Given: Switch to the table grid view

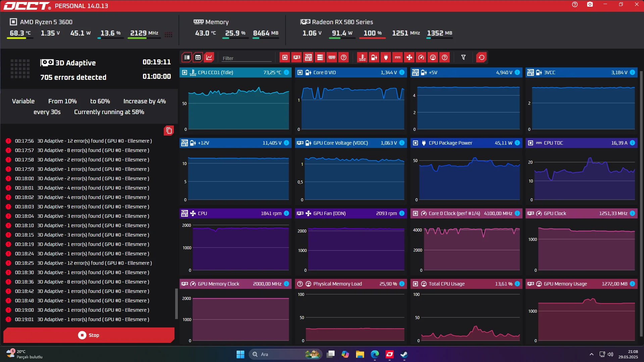Looking at the screenshot, I should 198,57.
